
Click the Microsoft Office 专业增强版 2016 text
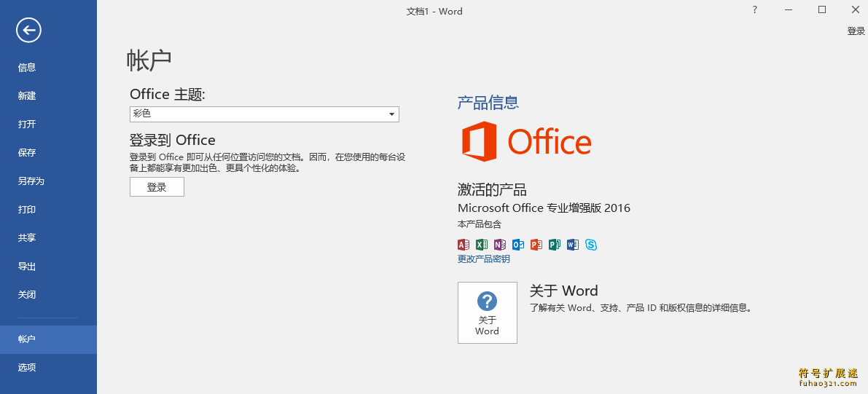click(x=544, y=208)
